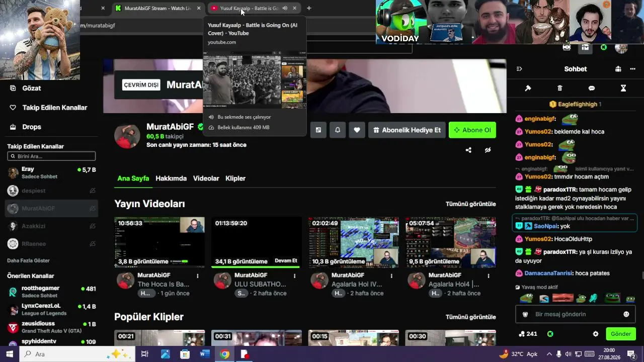Open the Klipler tab
Viewport: 644px width, 362px height.
(235, 178)
